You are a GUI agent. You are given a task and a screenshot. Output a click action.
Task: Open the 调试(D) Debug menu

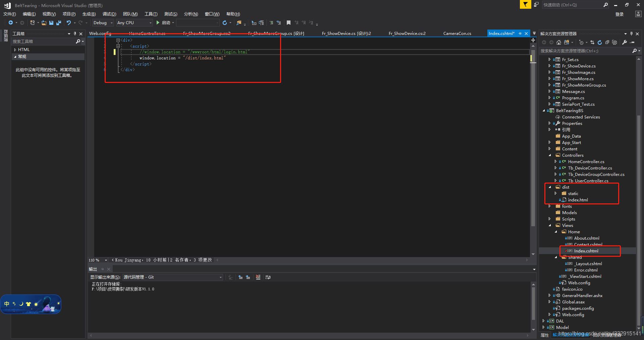109,14
